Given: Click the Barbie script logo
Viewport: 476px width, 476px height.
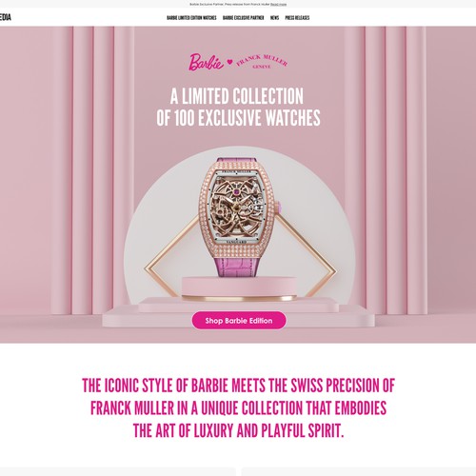Looking at the screenshot, I should pyautogui.click(x=207, y=62).
